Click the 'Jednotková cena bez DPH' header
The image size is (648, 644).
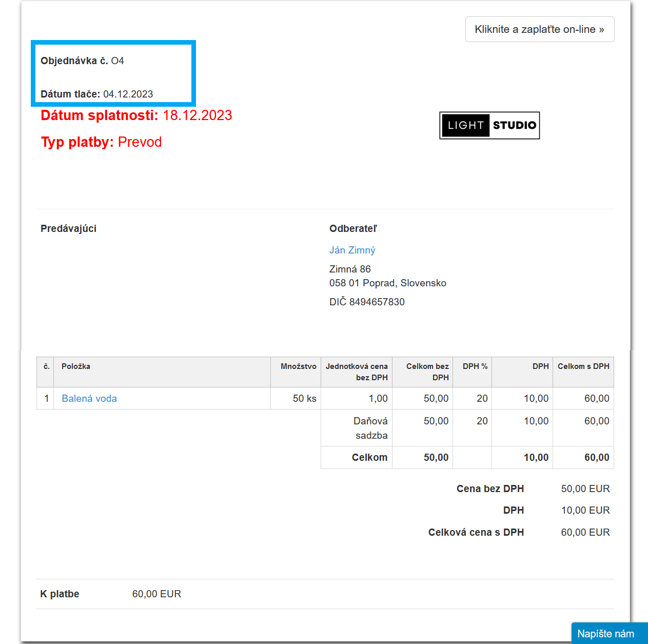coord(357,372)
